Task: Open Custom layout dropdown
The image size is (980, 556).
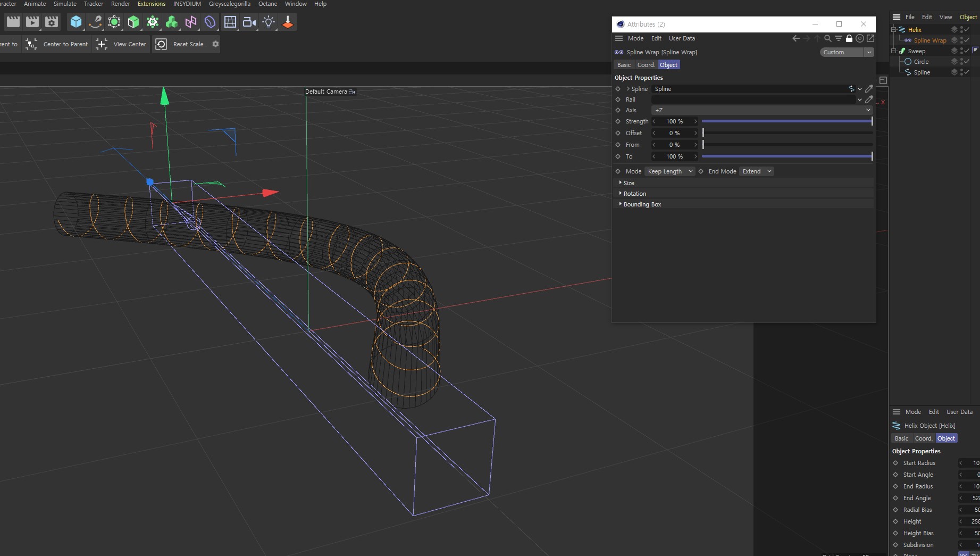Action: tap(847, 52)
